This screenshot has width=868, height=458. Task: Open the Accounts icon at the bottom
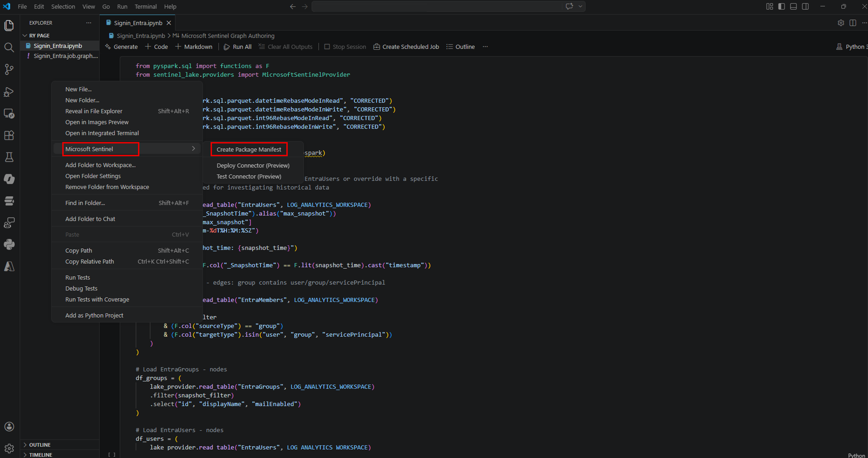tap(9, 426)
